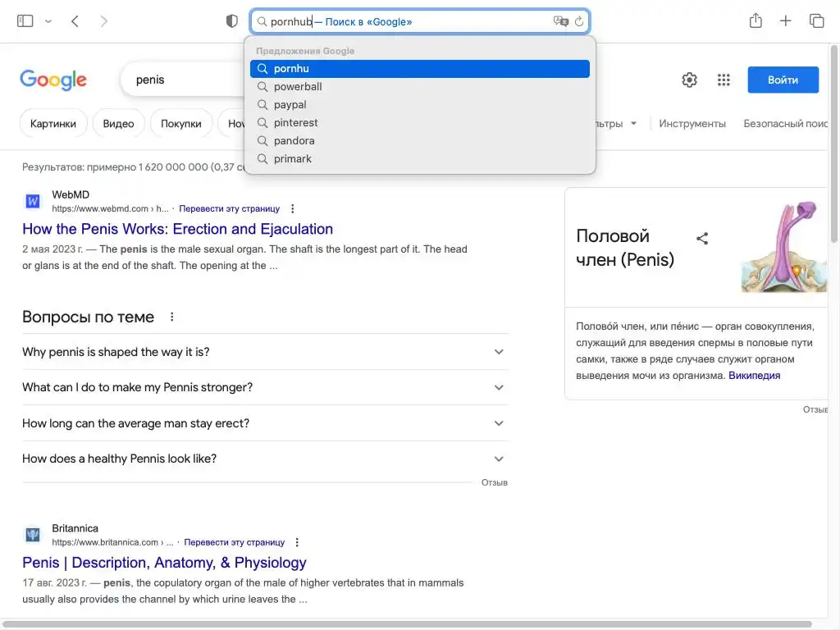840x630 pixels.
Task: Open Google settings gear
Action: (690, 80)
